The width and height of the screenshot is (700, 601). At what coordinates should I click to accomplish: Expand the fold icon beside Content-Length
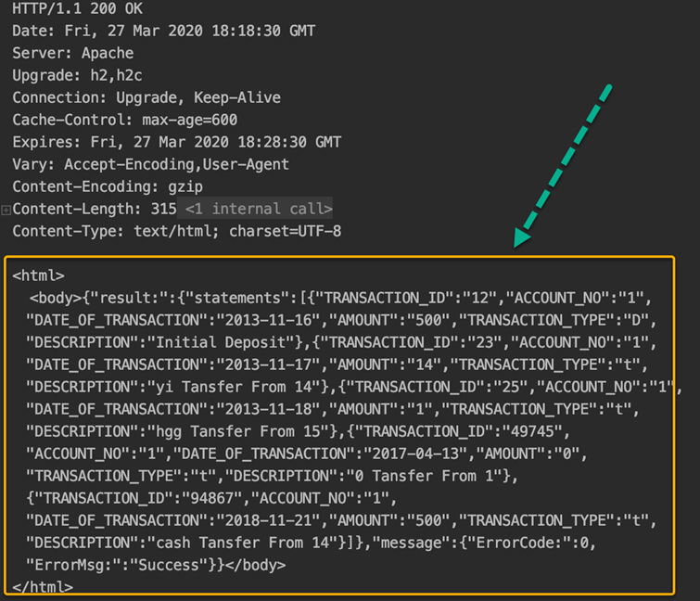coord(6,211)
